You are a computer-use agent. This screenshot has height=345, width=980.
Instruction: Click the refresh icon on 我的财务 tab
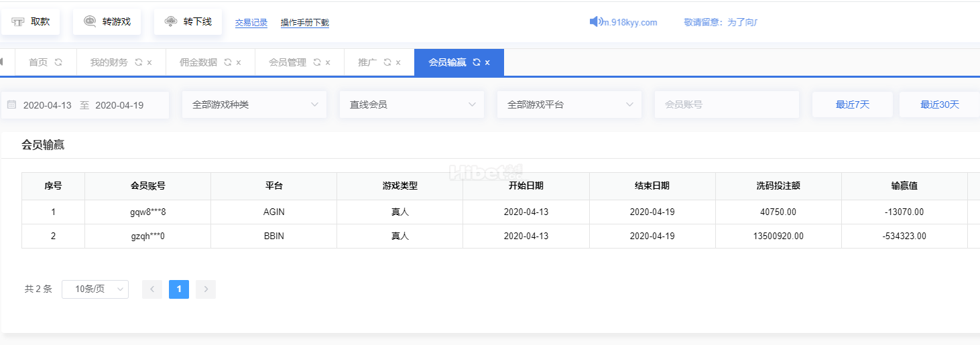pos(139,62)
